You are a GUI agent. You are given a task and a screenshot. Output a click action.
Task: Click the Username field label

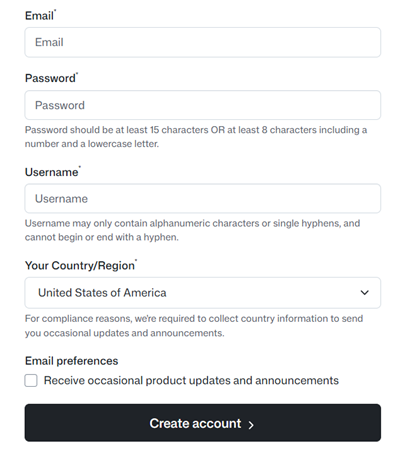52,172
